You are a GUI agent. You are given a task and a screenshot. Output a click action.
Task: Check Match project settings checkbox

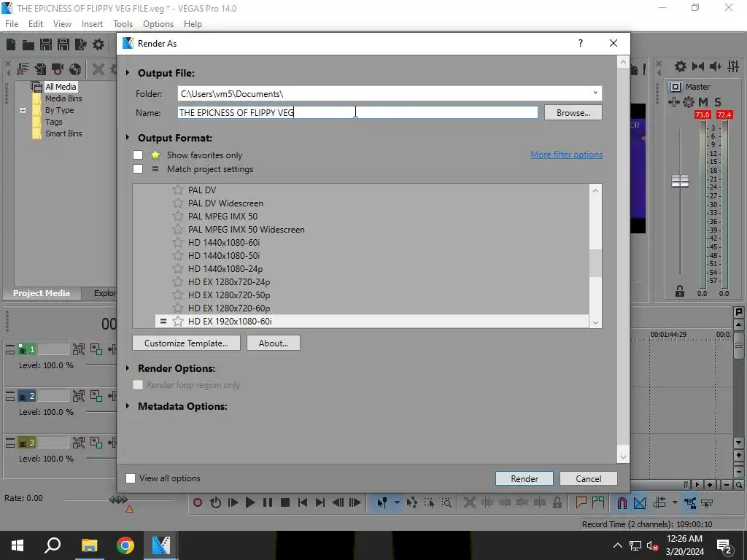pyautogui.click(x=138, y=168)
